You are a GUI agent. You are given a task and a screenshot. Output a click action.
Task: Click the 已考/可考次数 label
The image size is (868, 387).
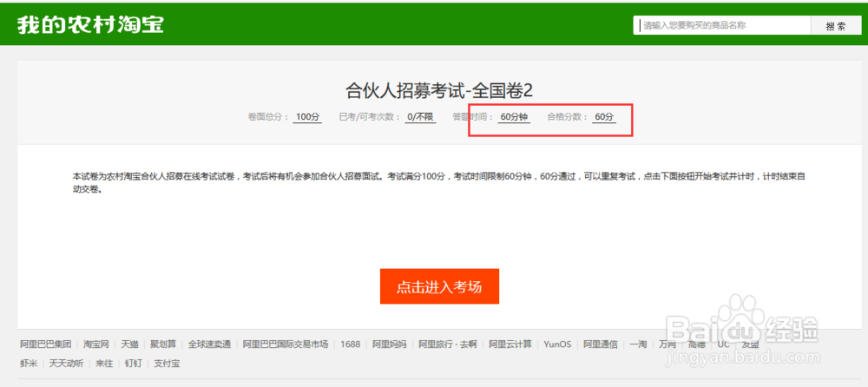[370, 117]
